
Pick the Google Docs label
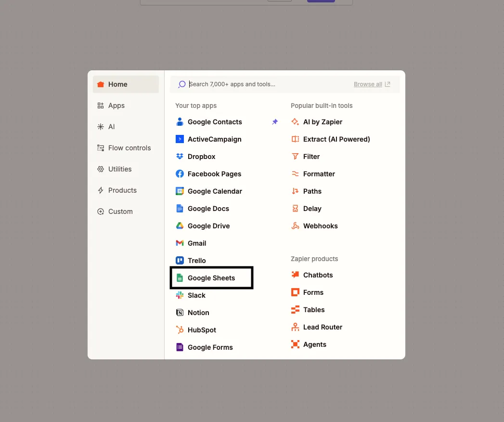point(208,209)
